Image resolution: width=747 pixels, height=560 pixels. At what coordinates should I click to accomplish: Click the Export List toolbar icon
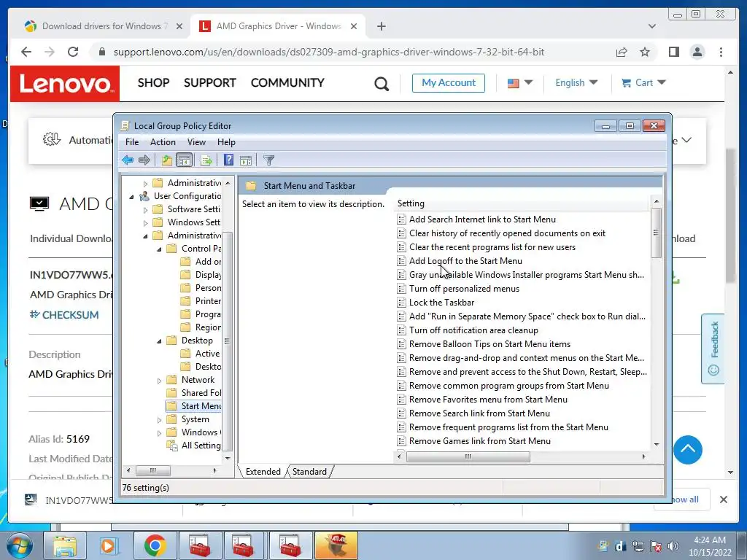coord(206,160)
